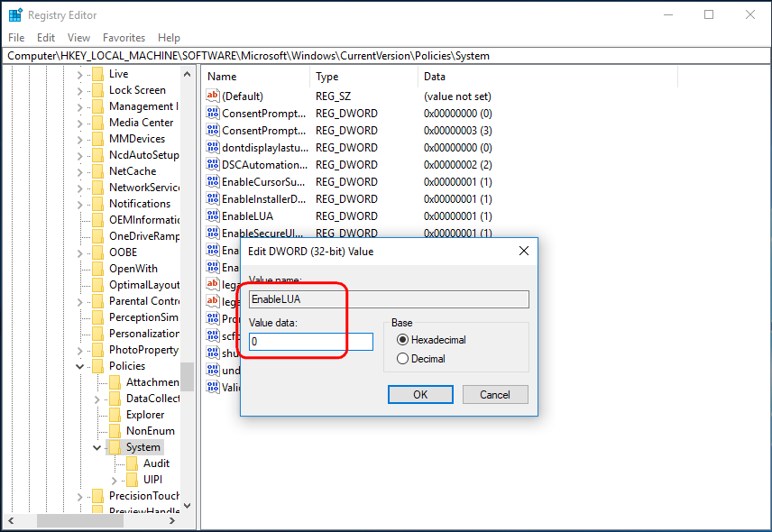The width and height of the screenshot is (772, 532).
Task: Expand the Live key
Action: tap(79, 75)
